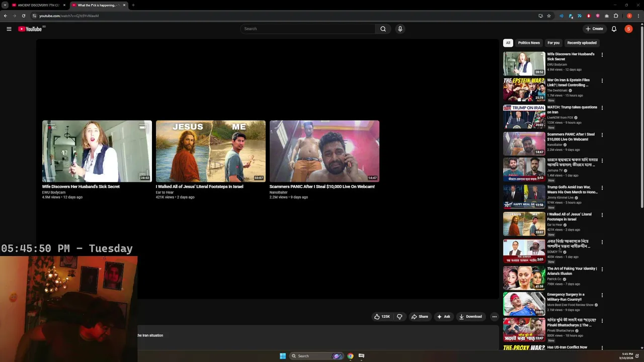Close the ANCIENT DISCOVERY tab
The height and width of the screenshot is (362, 644).
pos(64,5)
